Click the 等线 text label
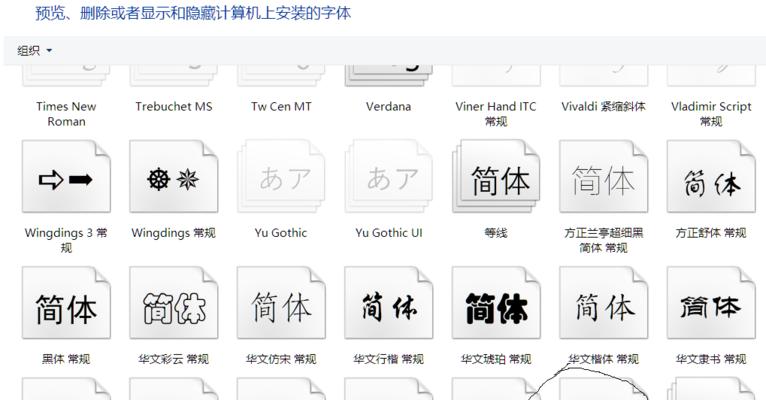Screen dimensions: 766x400 [496, 233]
